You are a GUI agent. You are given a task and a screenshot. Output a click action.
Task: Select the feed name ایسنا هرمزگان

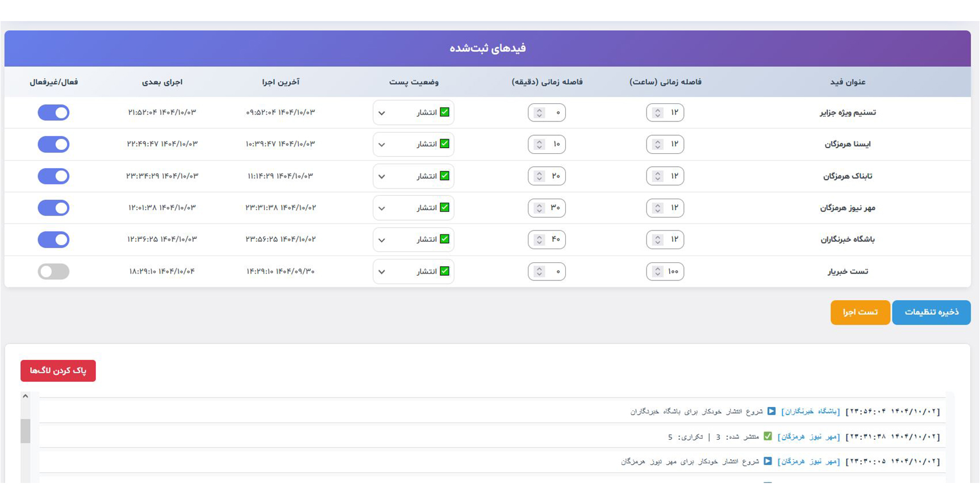point(848,144)
